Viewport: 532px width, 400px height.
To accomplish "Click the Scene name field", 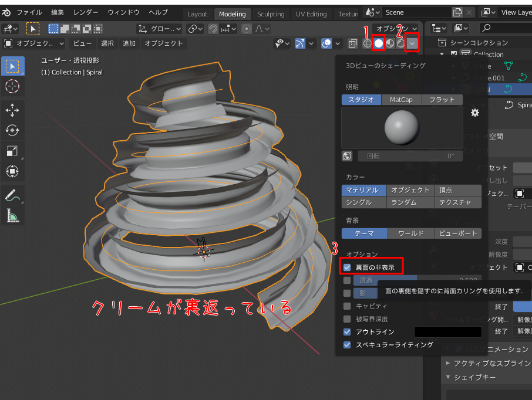I will [x=416, y=12].
